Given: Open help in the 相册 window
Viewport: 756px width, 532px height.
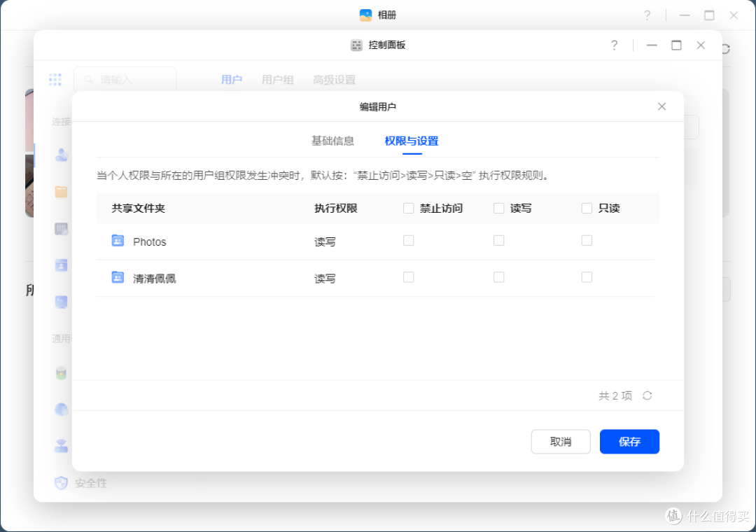Looking at the screenshot, I should point(647,15).
